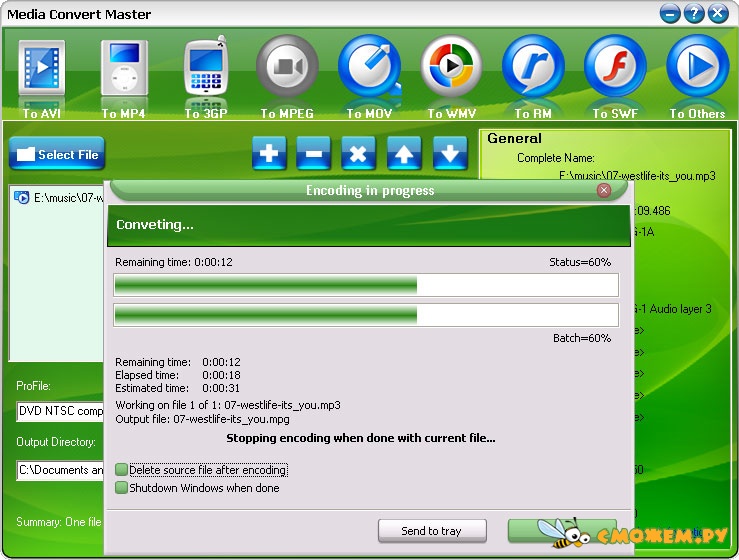Select the To WMV media player icon
Viewport: 739px width, 560px height.
(452, 66)
